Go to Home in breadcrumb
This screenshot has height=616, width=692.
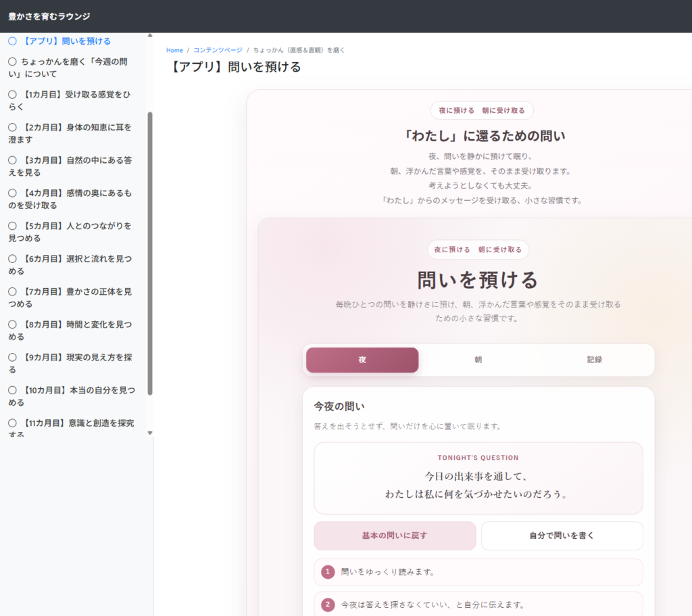click(x=174, y=50)
